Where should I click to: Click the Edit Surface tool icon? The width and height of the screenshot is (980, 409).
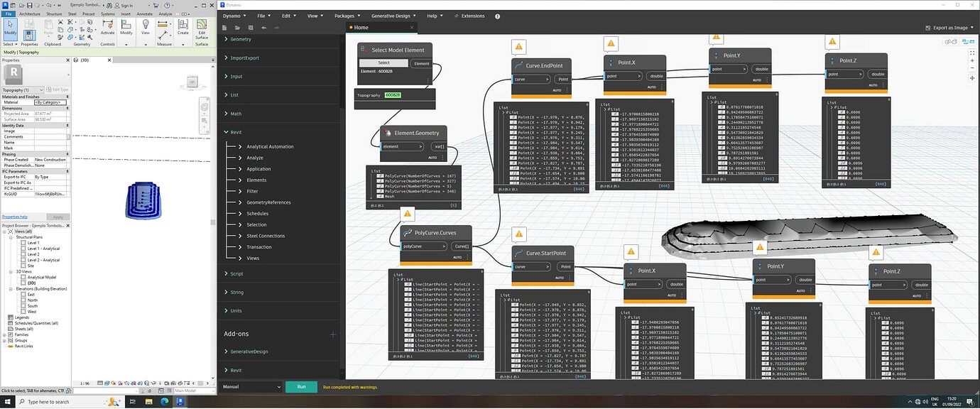[202, 23]
